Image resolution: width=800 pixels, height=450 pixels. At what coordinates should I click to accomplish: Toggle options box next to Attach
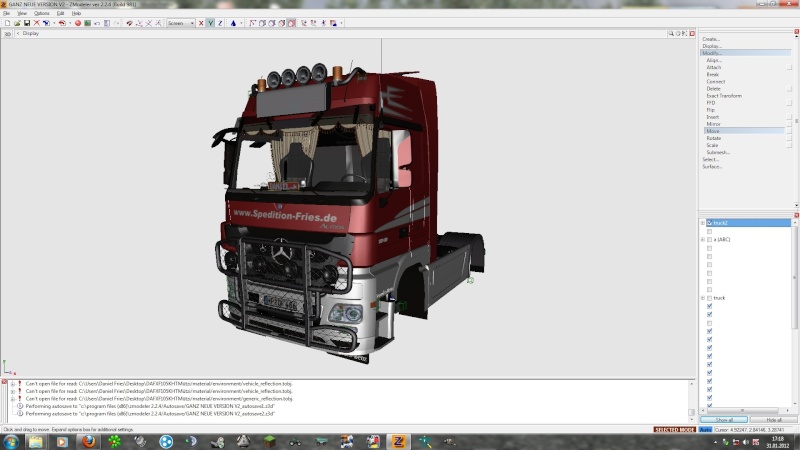[x=789, y=67]
